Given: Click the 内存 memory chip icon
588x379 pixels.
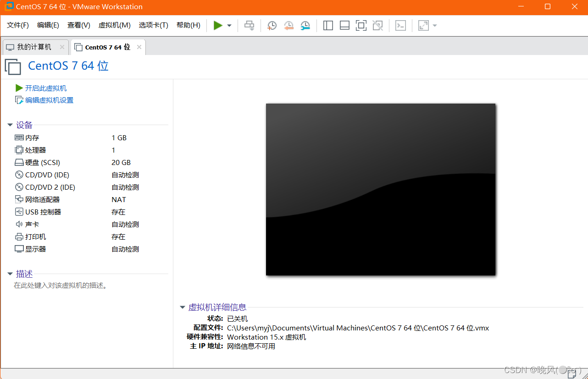Looking at the screenshot, I should pos(19,137).
